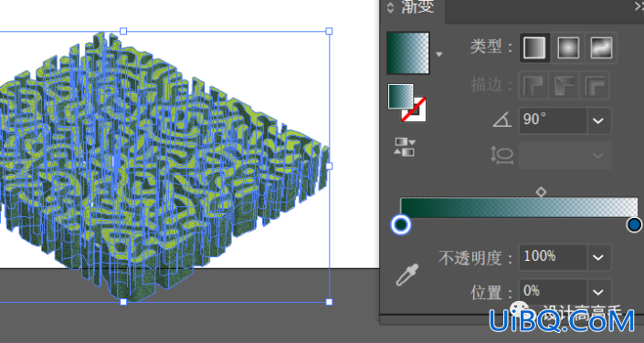This screenshot has height=343, width=644.
Task: Click the aspect ratio icon
Action: tap(501, 155)
